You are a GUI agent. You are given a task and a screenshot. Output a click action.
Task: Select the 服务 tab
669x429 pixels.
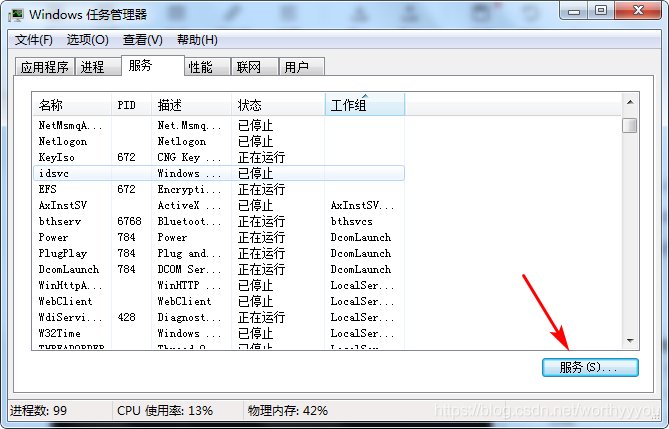[x=153, y=65]
